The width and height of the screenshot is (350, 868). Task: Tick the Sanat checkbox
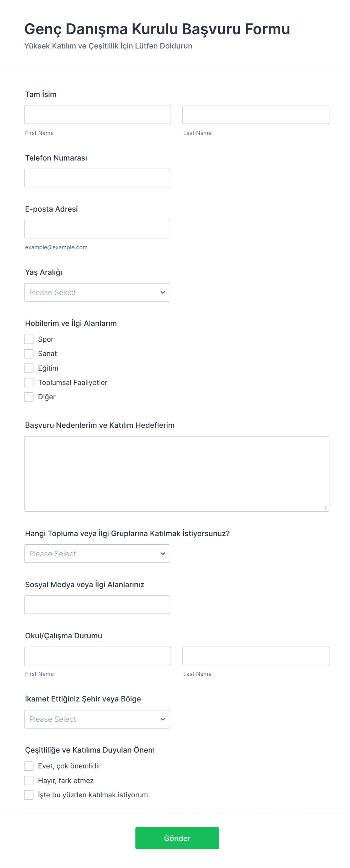pyautogui.click(x=29, y=354)
